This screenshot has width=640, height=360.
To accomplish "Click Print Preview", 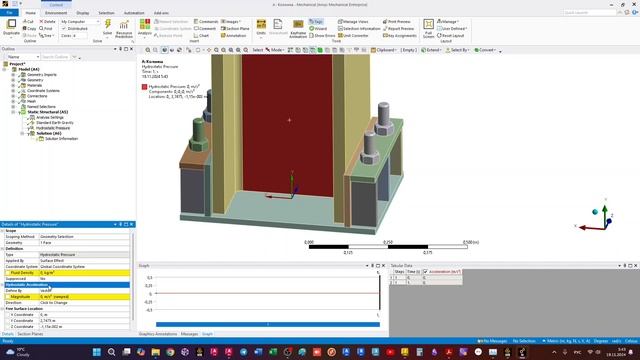I will coord(396,22).
